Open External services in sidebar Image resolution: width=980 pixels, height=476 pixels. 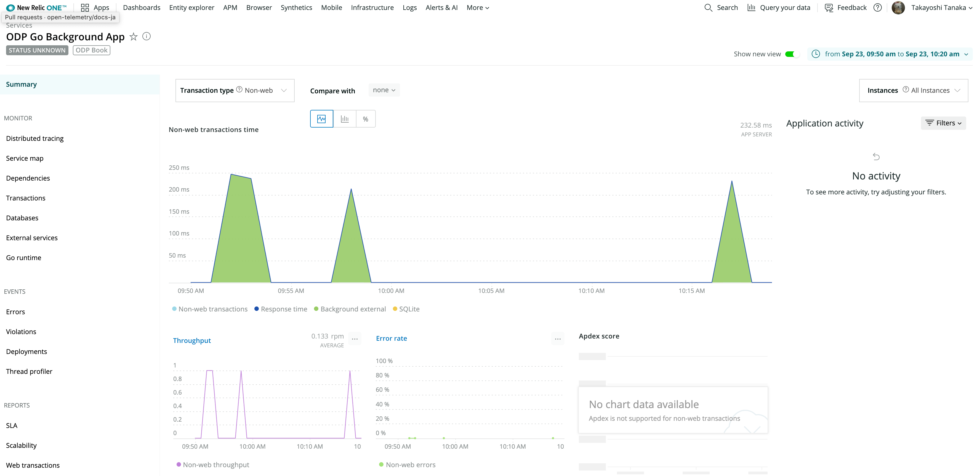[x=31, y=238]
